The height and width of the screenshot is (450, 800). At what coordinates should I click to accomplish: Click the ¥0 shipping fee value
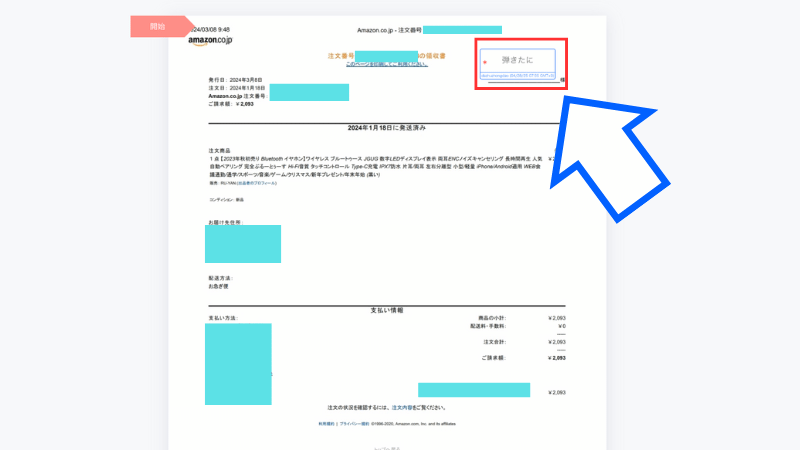click(x=562, y=326)
